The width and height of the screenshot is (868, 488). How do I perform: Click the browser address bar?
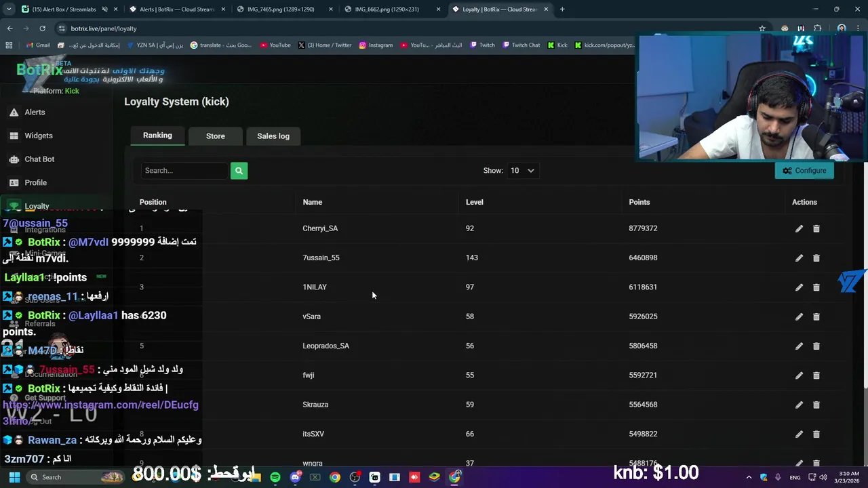click(x=407, y=28)
